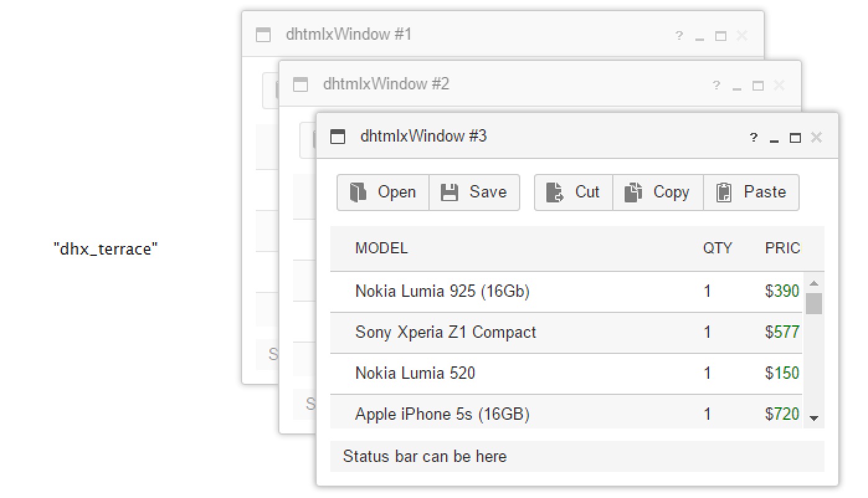
Task: Click the Save floppy disk button
Action: (x=474, y=192)
